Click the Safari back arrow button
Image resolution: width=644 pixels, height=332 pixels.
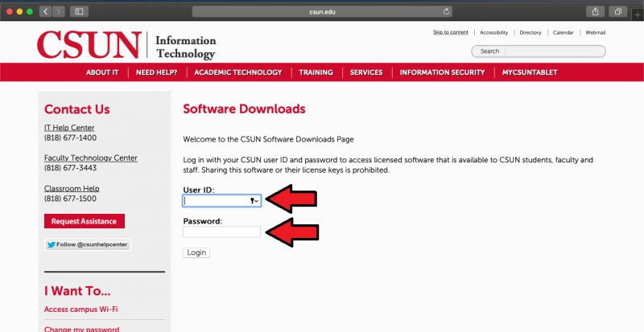tap(44, 11)
